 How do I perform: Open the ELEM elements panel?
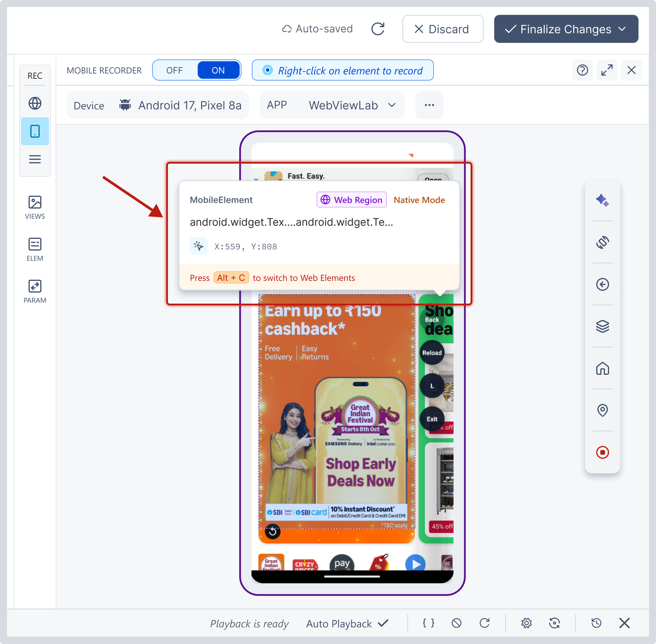coord(35,250)
